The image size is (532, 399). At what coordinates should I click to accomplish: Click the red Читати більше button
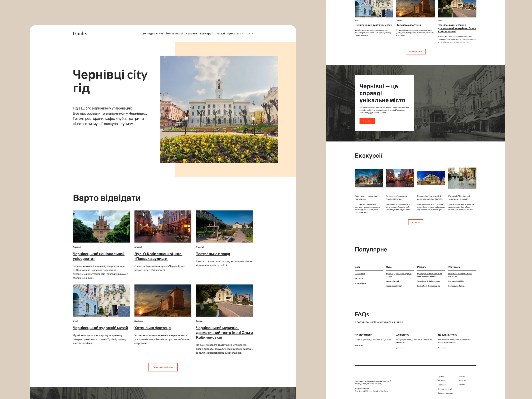click(367, 121)
